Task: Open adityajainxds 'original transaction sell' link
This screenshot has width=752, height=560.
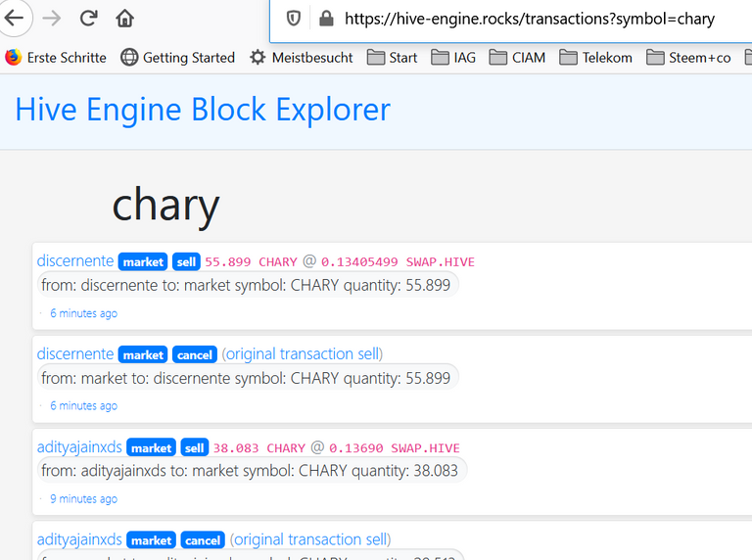Action: pyautogui.click(x=310, y=539)
